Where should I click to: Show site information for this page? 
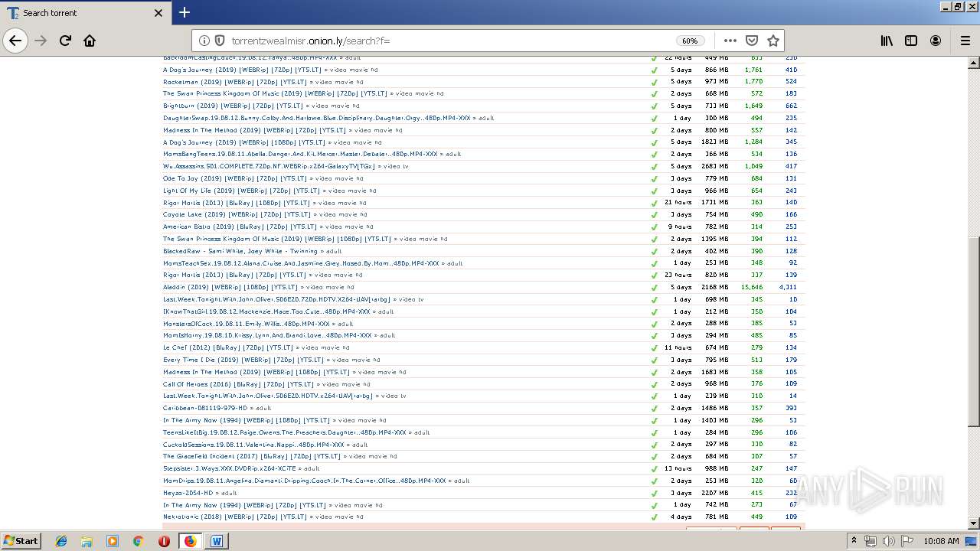coord(204,41)
